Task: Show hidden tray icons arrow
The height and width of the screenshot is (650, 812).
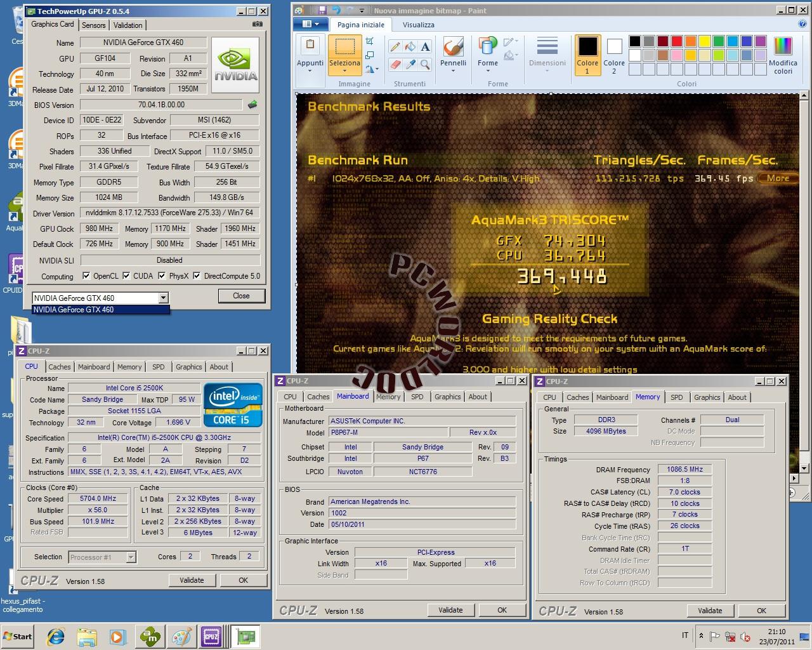Action: pyautogui.click(x=701, y=635)
